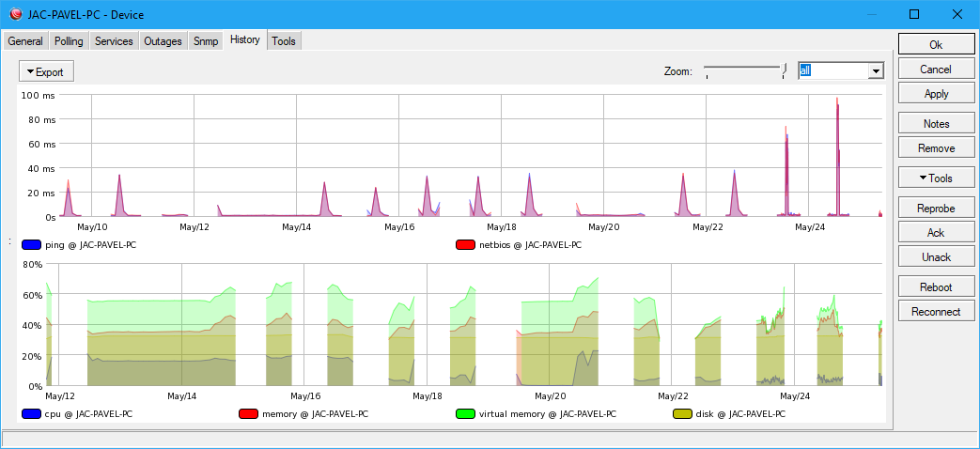Click the red netbios legend swatch
This screenshot has height=449, width=980.
point(465,245)
